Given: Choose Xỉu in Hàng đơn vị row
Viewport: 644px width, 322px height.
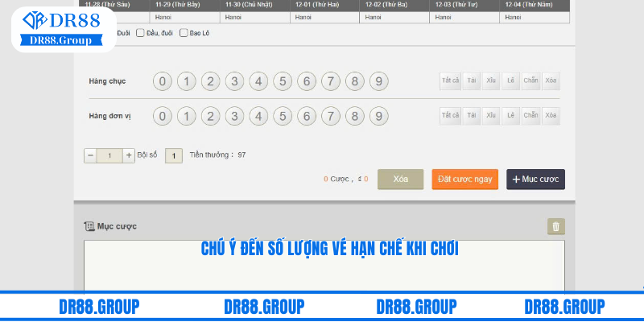Looking at the screenshot, I should coord(491,116).
